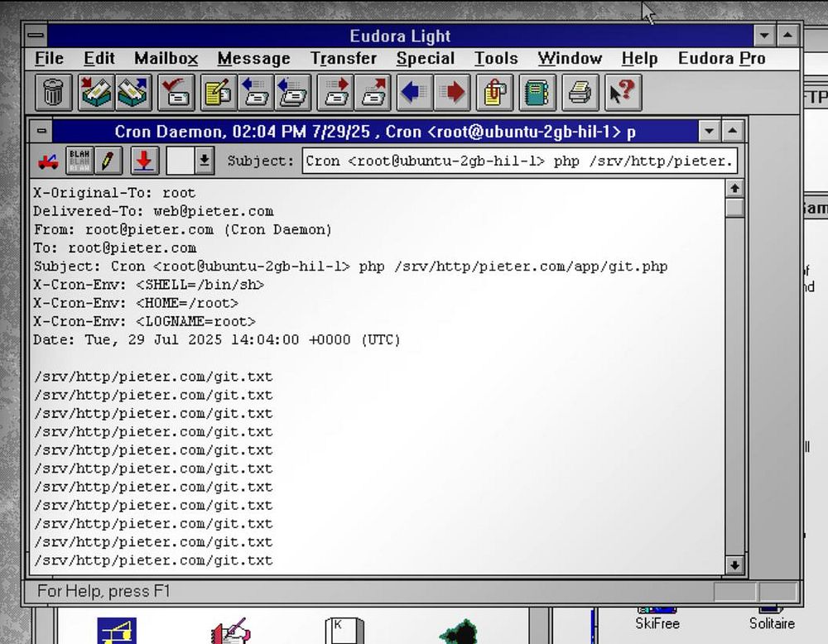Click the red down-arrow fetch icon
This screenshot has width=828, height=644.
pos(143,161)
